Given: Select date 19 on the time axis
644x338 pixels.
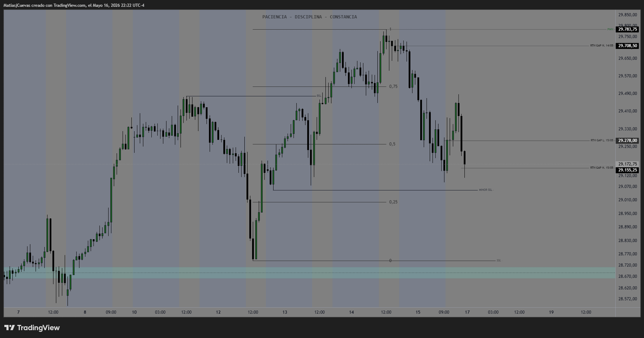Looking at the screenshot, I should 551,312.
